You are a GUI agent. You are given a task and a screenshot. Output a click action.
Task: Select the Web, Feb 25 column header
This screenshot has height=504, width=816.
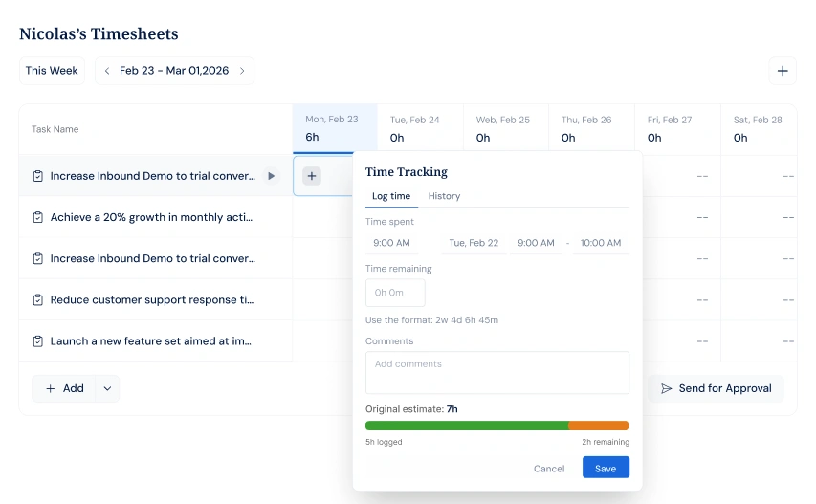[506, 128]
